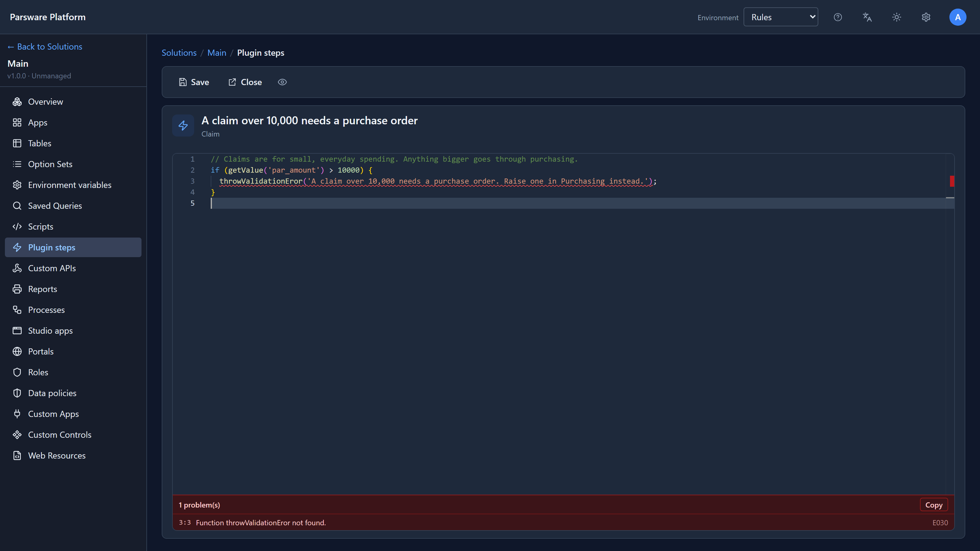Open Solutions breadcrumb link

179,53
